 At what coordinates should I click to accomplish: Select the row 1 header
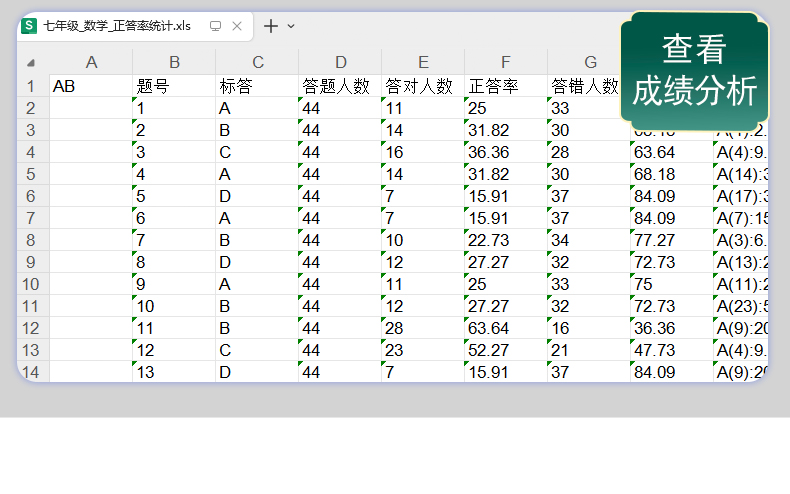tap(31, 86)
